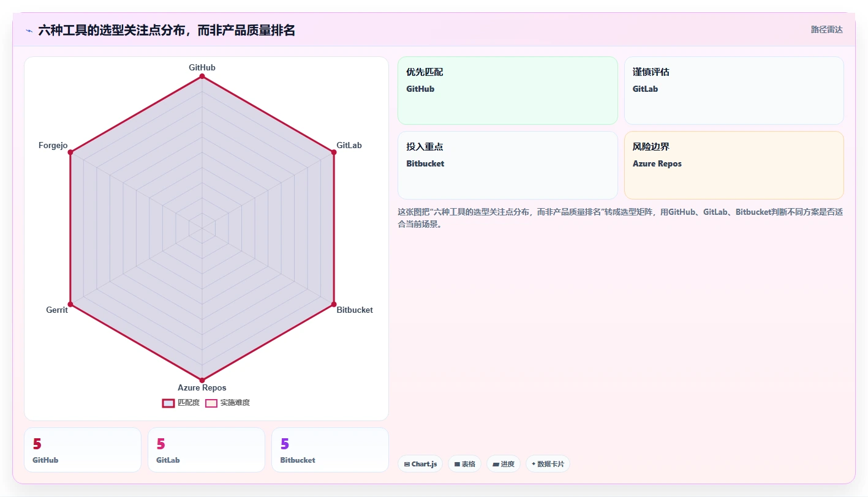Select the GitHub stat card showing 5
The height and width of the screenshot is (497, 868).
(x=83, y=450)
